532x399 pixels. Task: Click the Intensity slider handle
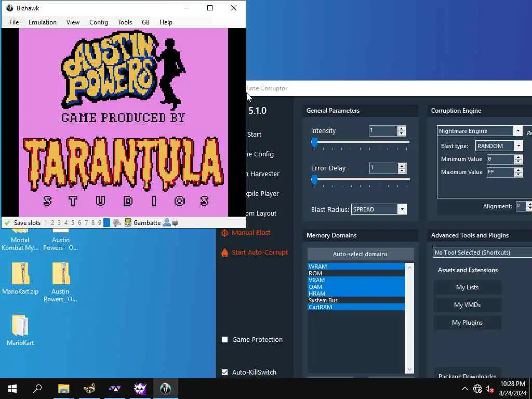click(x=314, y=142)
